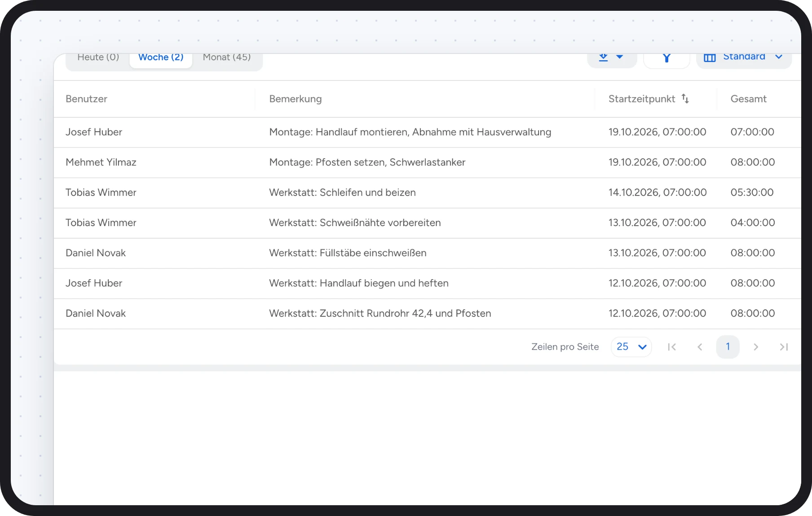The width and height of the screenshot is (812, 516).
Task: Click the Startzeitpunkt column header label
Action: tap(642, 99)
